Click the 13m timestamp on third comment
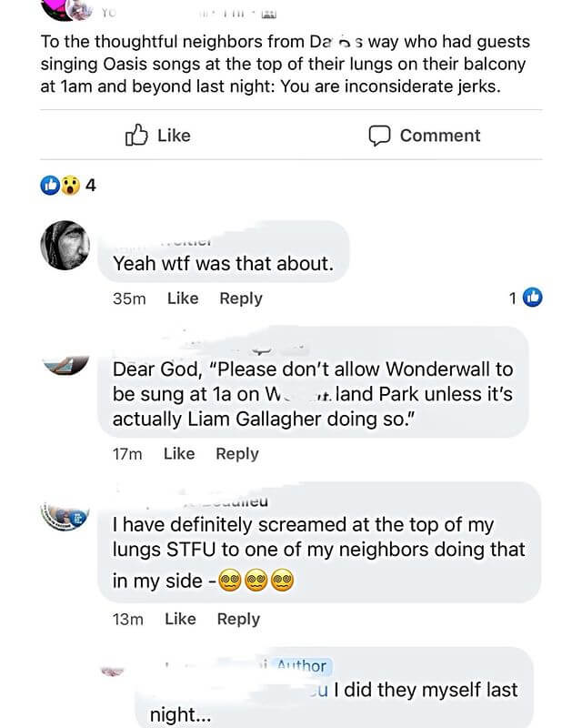582x728 pixels. (x=127, y=619)
